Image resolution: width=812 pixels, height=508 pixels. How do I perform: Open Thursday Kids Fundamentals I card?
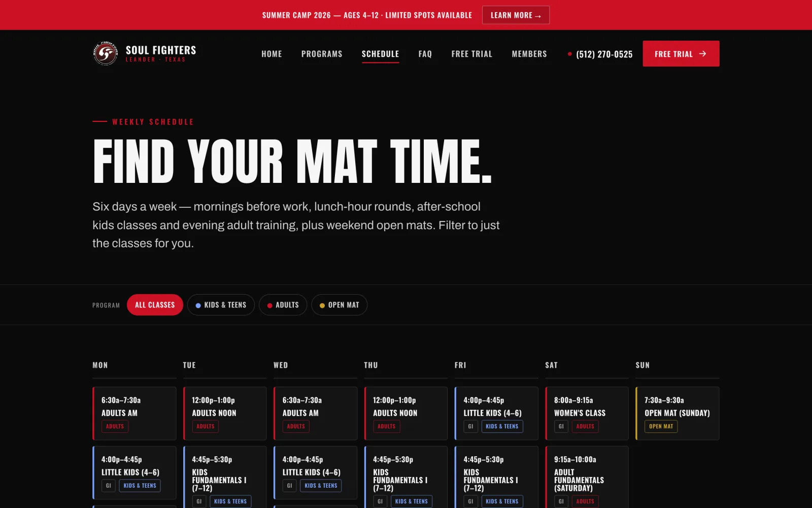click(406, 477)
